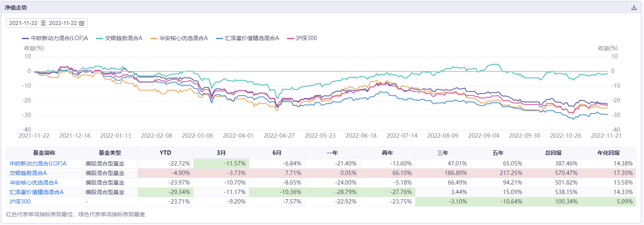This screenshot has height=225, width=644.
Task: Click the 2022-04-27 x-axis date label
Action: point(279,136)
